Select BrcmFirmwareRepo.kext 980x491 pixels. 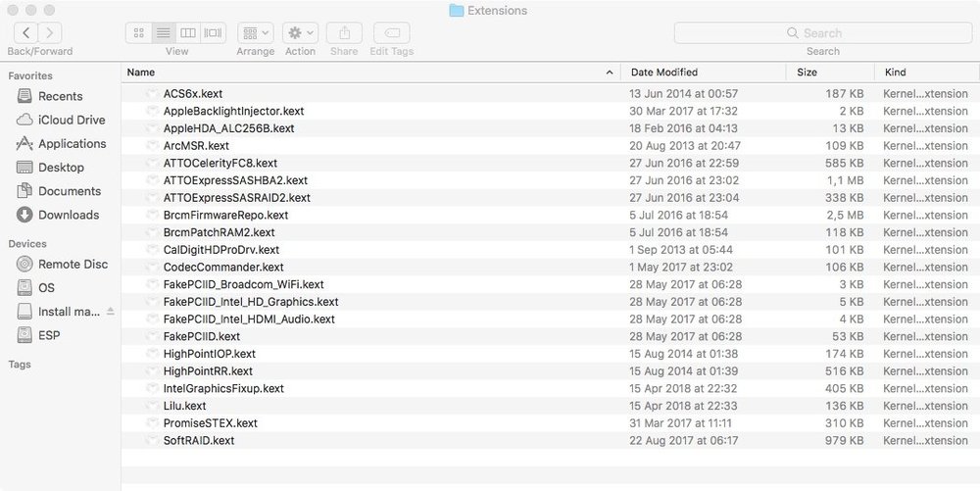click(225, 216)
